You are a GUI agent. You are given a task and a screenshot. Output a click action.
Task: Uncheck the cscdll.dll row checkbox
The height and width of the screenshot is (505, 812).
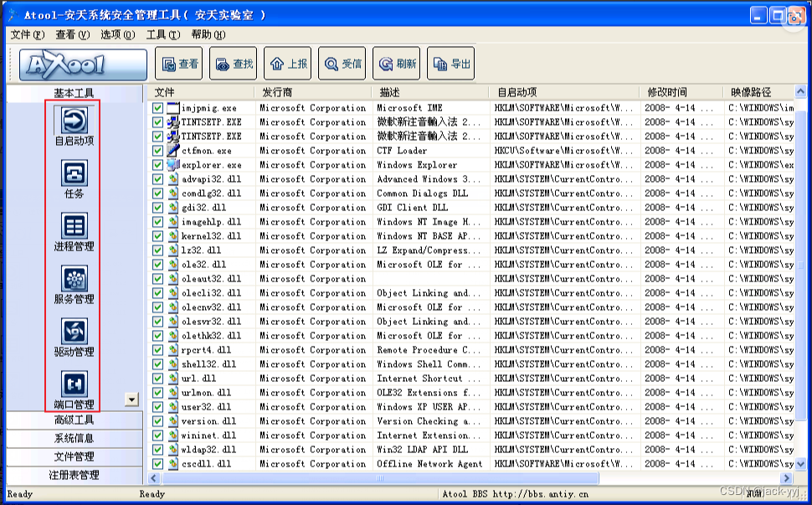click(158, 464)
